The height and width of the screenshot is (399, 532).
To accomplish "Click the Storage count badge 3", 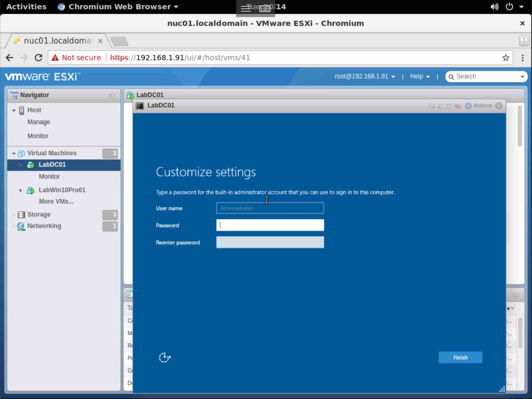I will click(110, 215).
